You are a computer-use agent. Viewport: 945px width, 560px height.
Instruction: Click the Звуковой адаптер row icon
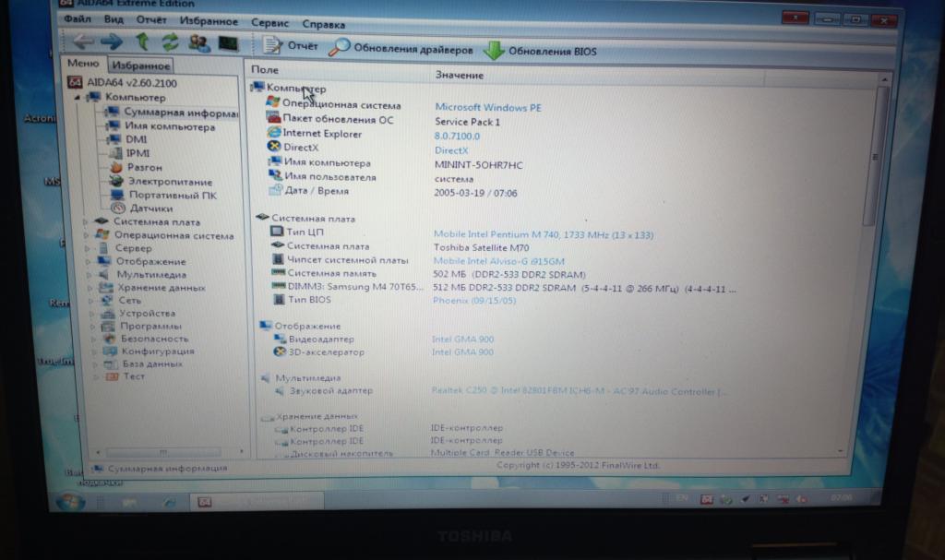280,390
